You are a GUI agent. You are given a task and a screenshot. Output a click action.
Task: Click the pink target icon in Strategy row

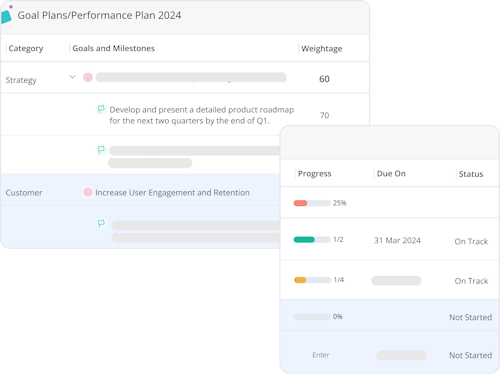click(x=88, y=77)
